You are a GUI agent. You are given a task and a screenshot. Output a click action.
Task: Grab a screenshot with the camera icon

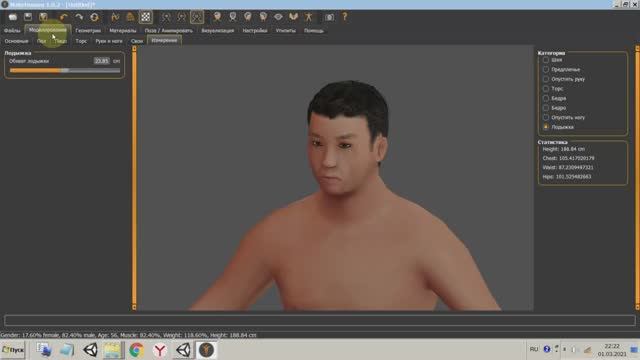[x=329, y=17]
